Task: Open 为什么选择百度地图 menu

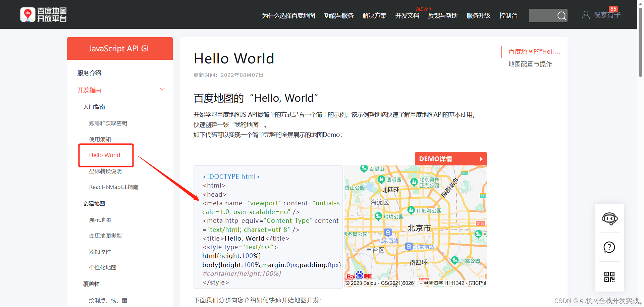Action: [288, 16]
